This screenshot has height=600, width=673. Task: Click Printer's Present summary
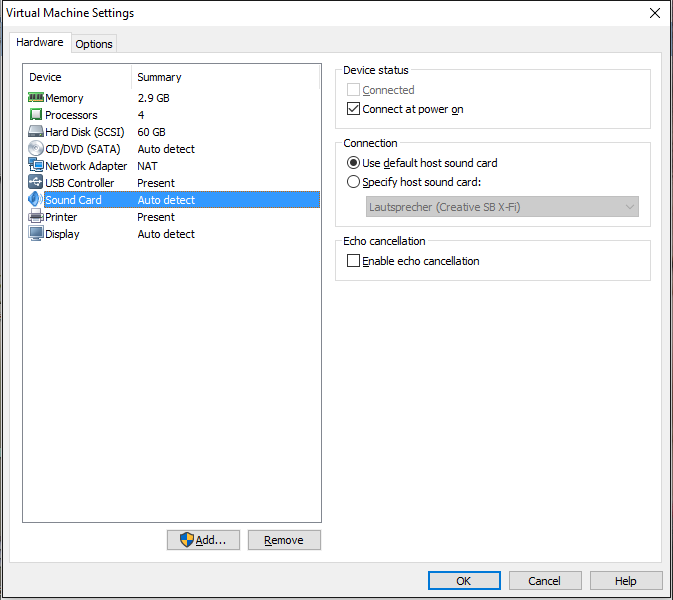(156, 217)
